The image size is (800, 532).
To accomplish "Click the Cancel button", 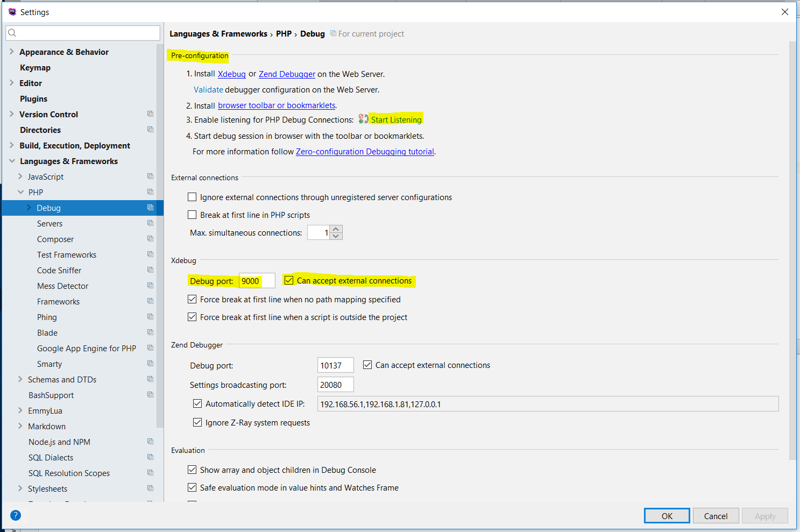I will pos(716,516).
